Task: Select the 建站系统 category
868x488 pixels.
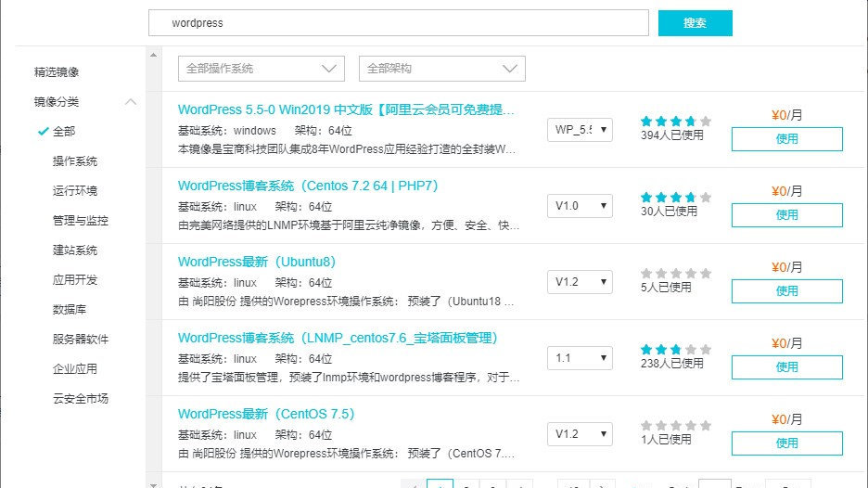Action: coord(75,250)
